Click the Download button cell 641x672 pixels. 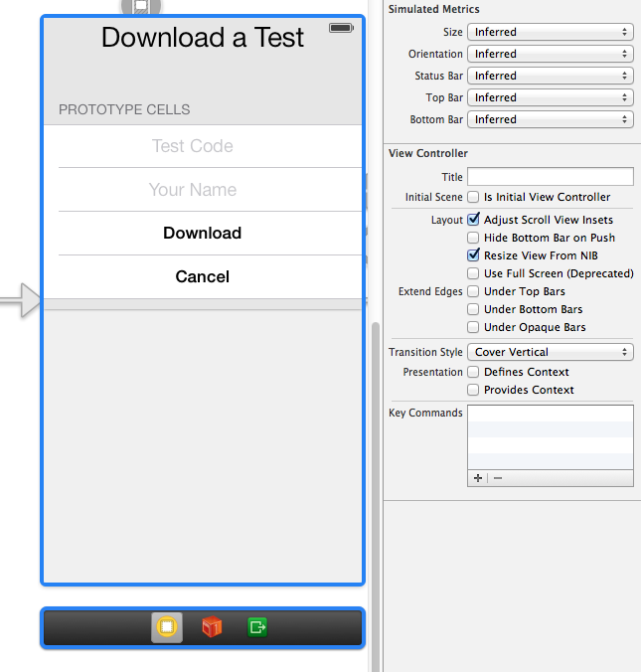pos(202,234)
